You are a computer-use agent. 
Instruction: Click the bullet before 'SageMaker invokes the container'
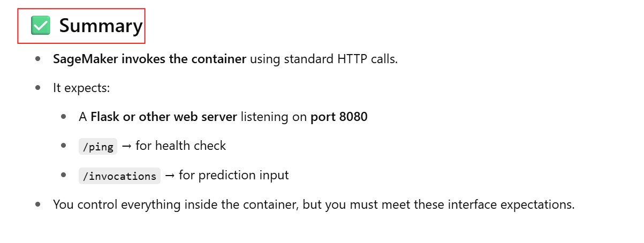[x=37, y=59]
